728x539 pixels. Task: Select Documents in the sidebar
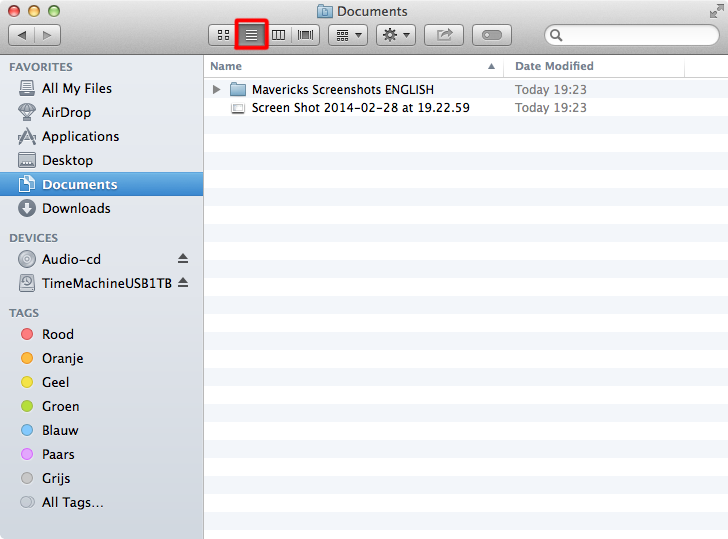(101, 184)
